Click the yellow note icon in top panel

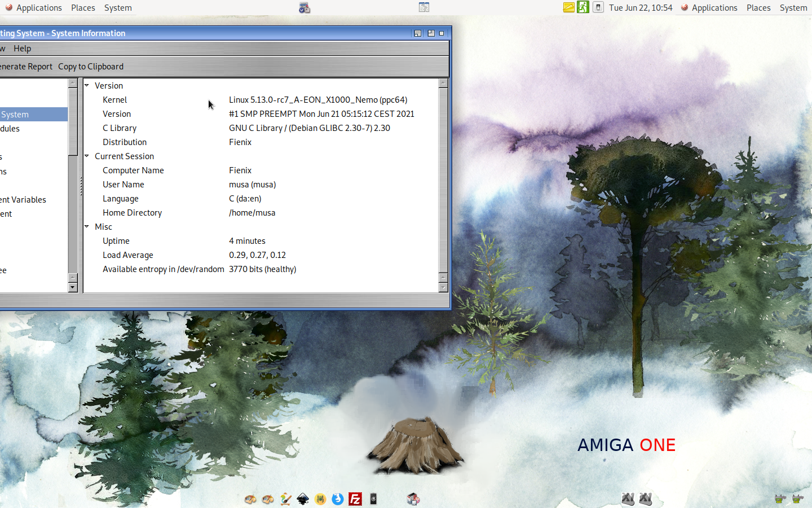point(568,7)
